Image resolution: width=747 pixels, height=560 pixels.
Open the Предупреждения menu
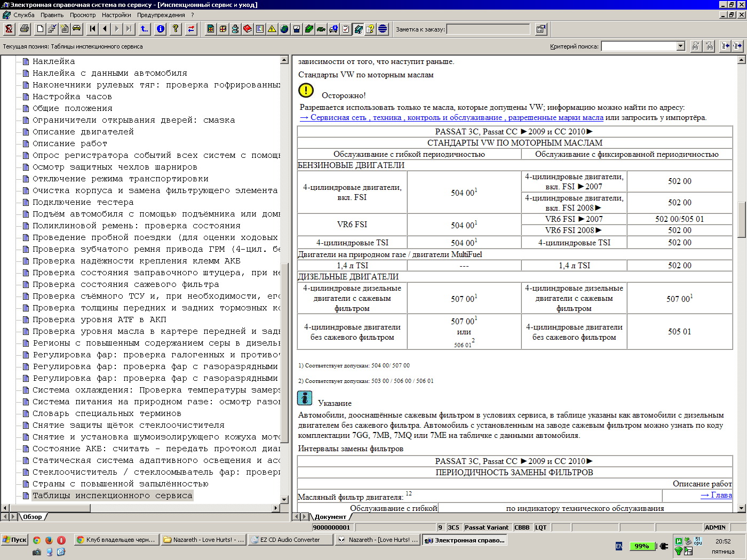click(x=161, y=15)
